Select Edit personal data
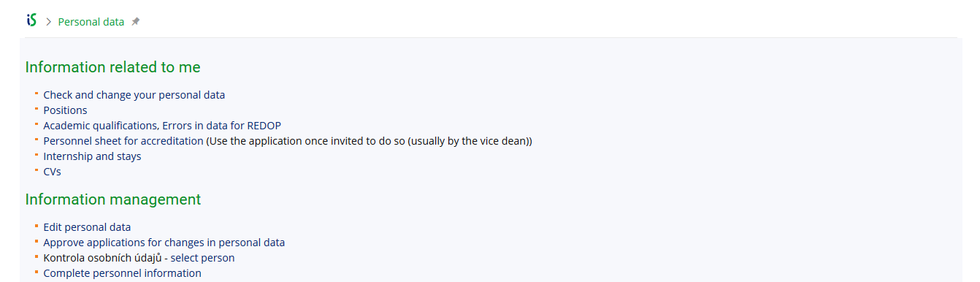Screen dimensions: 980x282 coord(87,227)
